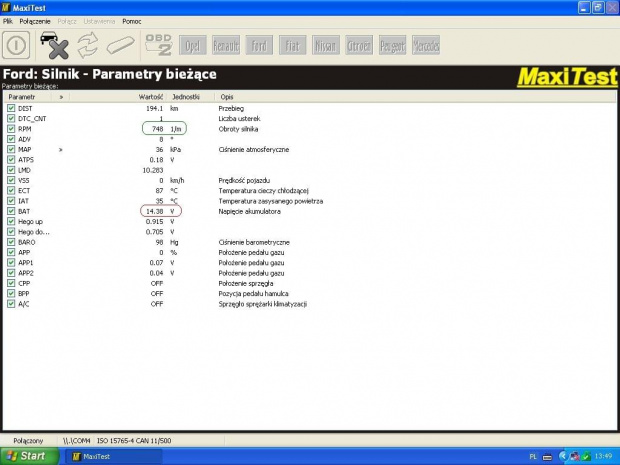The height and width of the screenshot is (465, 620).
Task: Click the 13:49 system clock
Action: pyautogui.click(x=603, y=456)
